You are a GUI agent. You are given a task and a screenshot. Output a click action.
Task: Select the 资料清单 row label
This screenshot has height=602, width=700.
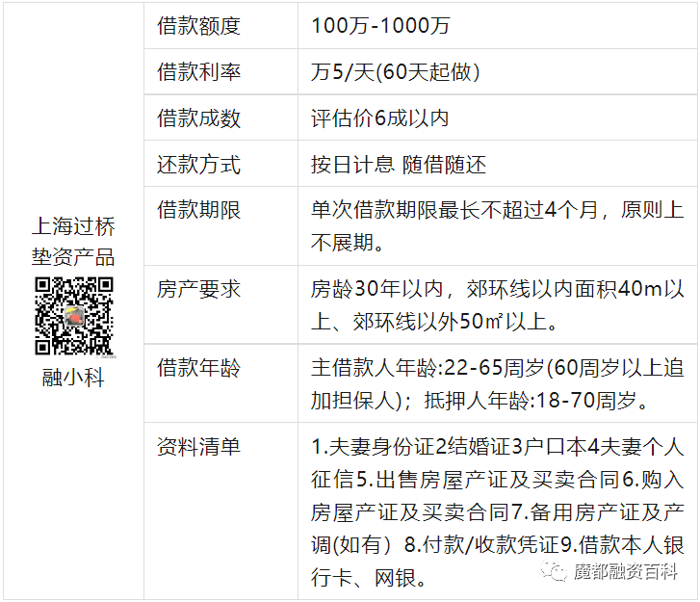198,447
